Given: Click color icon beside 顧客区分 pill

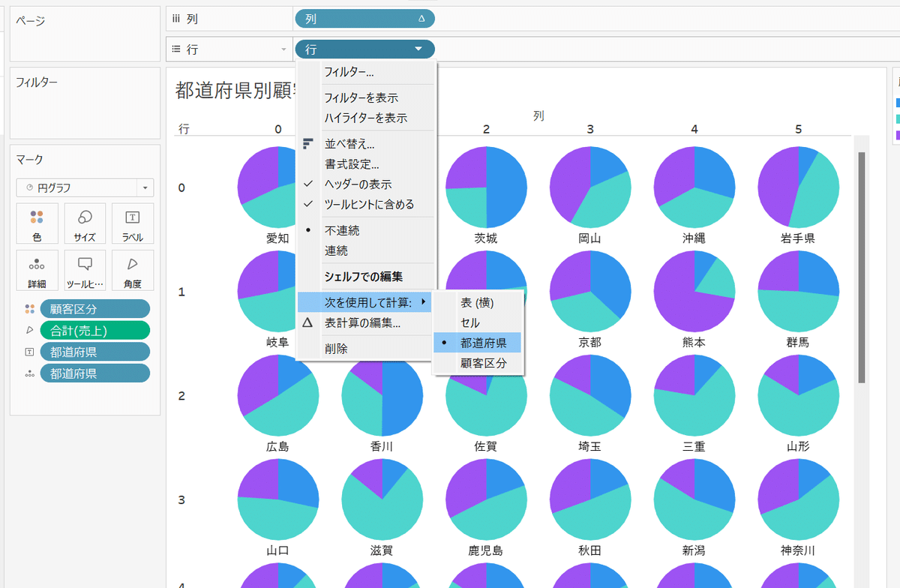Looking at the screenshot, I should coord(29,309).
